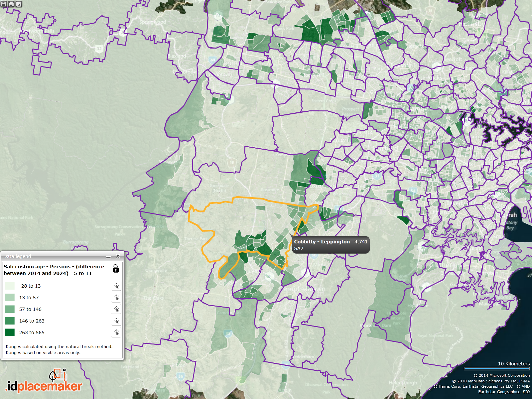Click the '13 to 57' range label

[29, 298]
